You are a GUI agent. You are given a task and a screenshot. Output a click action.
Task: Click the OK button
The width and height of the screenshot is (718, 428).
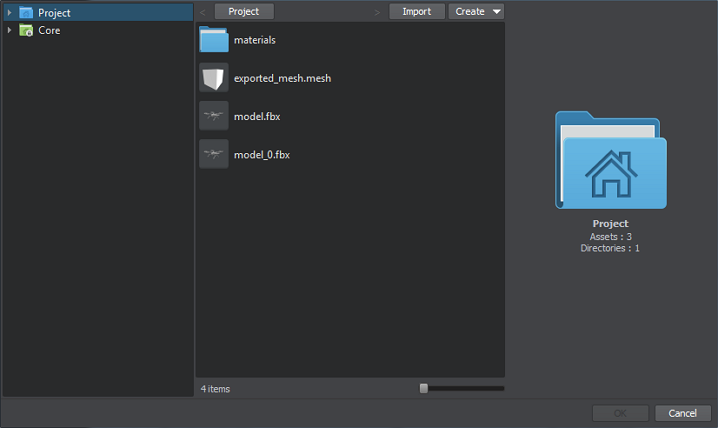click(620, 413)
